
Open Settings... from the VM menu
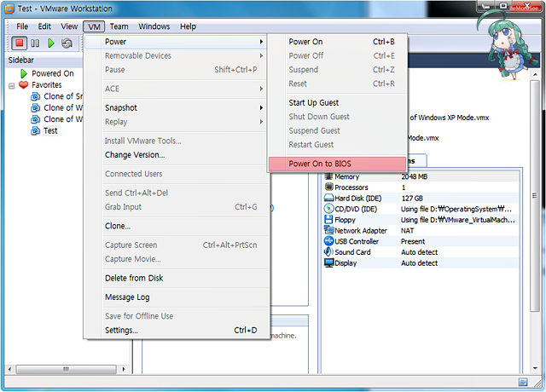tap(121, 330)
